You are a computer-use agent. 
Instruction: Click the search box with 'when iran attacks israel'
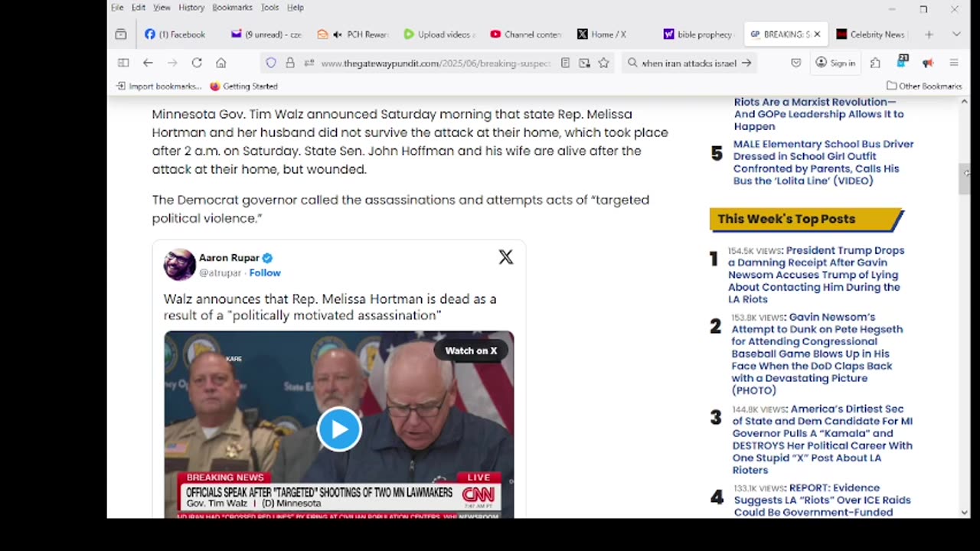click(689, 64)
